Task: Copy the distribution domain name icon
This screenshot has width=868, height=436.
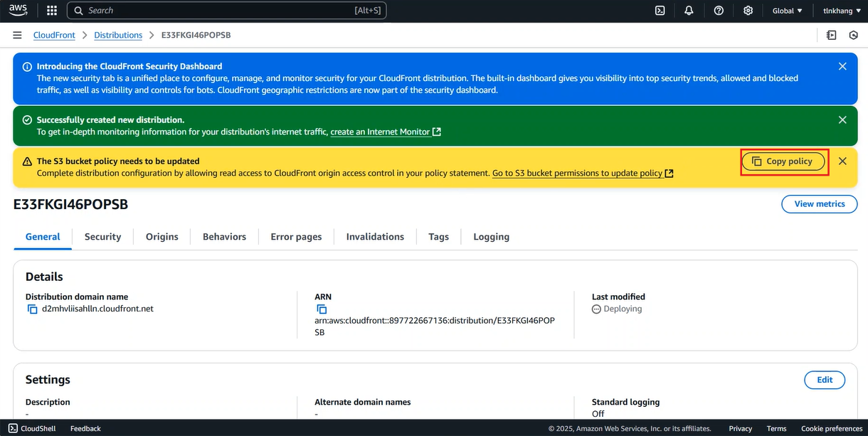Action: coord(32,309)
